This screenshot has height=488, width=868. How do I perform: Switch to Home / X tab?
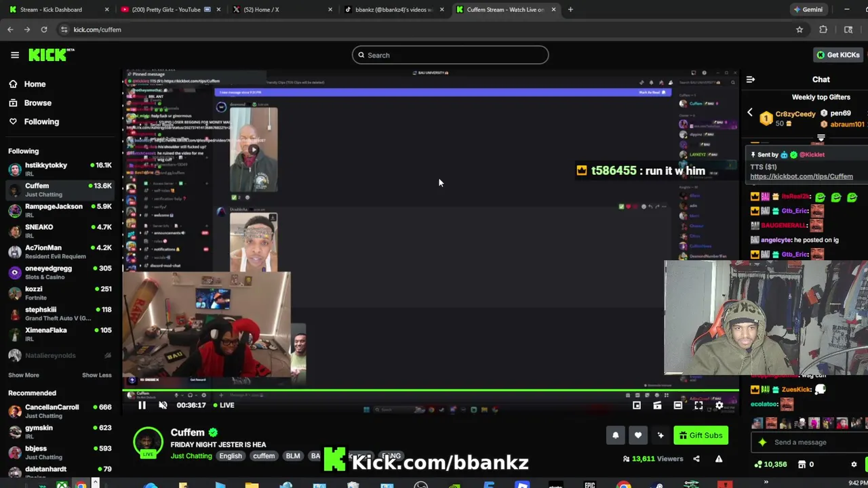coord(281,9)
